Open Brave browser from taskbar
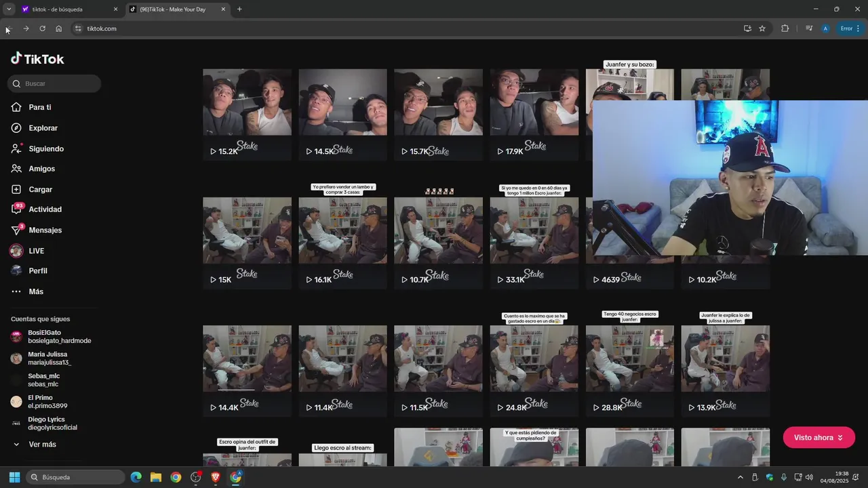The image size is (868, 488). point(216,477)
